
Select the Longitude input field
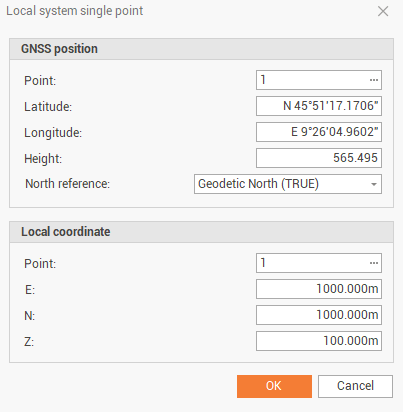click(x=319, y=132)
